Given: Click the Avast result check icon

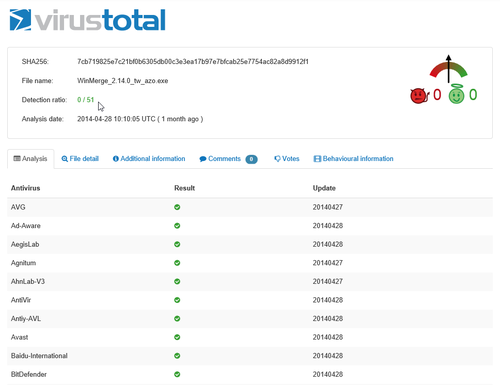Looking at the screenshot, I should point(177,337).
